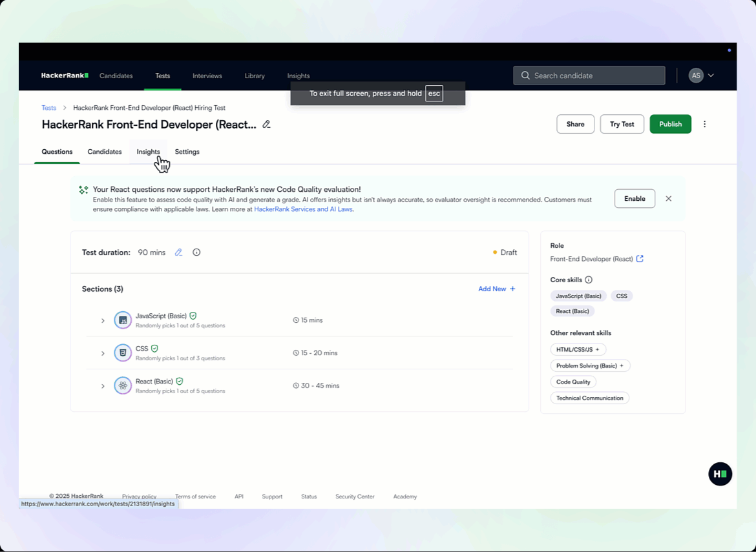Click the CSS section icon
The image size is (756, 552).
123,353
